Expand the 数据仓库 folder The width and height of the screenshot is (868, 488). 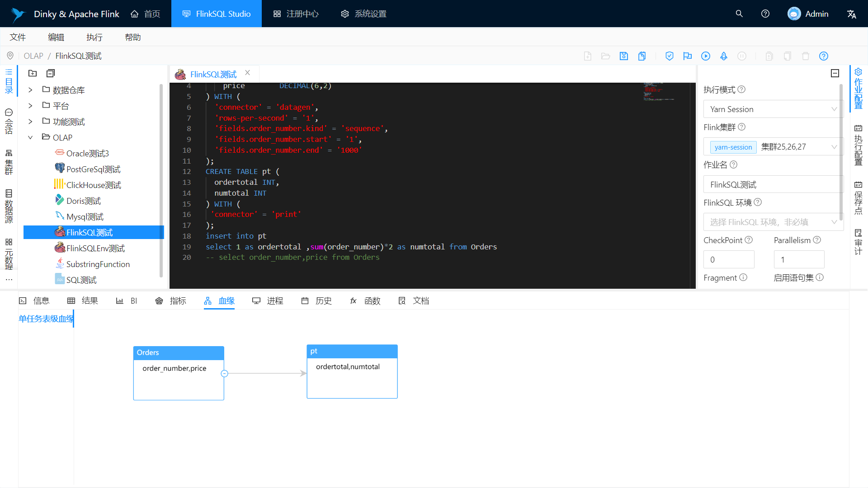[30, 90]
